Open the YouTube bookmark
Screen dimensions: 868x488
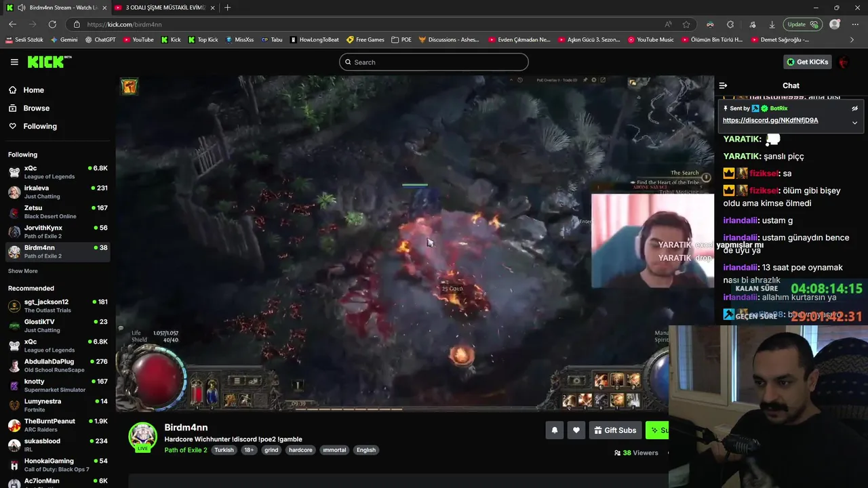pos(138,40)
